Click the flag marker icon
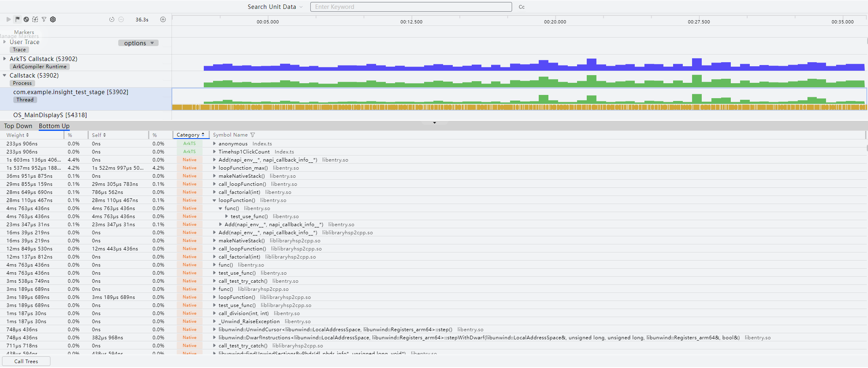 (x=17, y=19)
